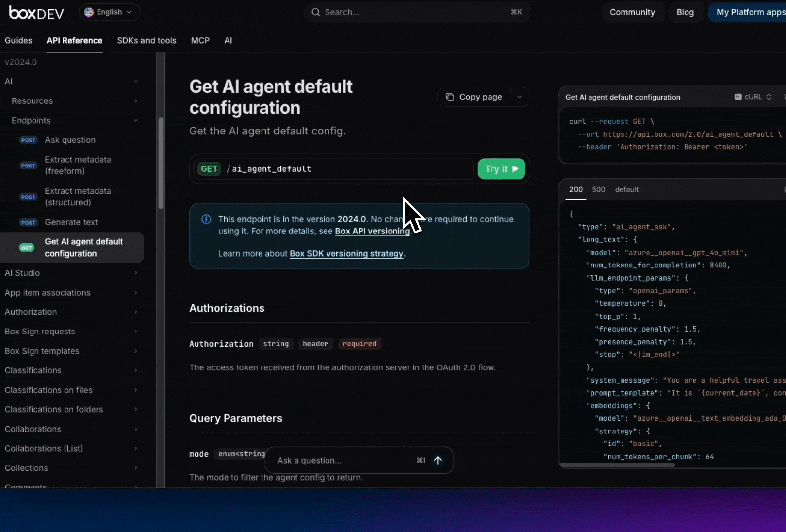
Task: Expand Classifications on files section
Action: tap(72, 390)
